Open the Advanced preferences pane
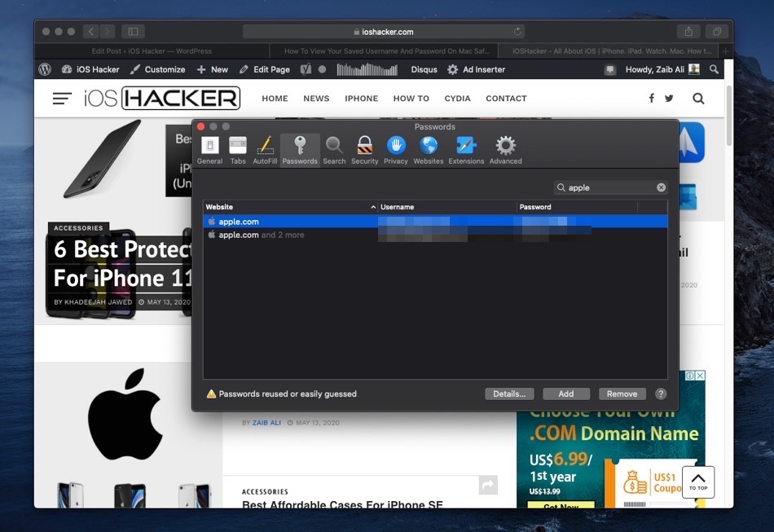 [x=505, y=150]
